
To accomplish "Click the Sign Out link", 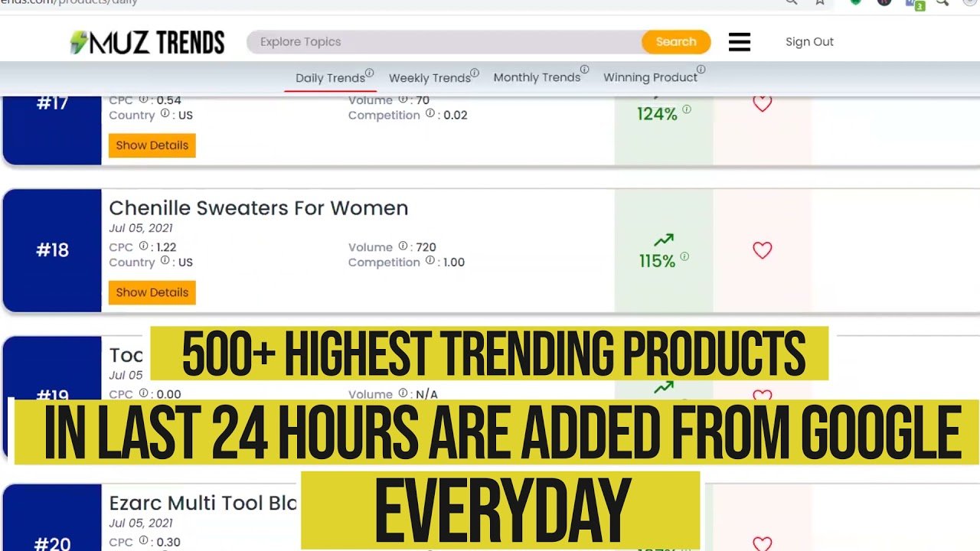I will pos(809,42).
